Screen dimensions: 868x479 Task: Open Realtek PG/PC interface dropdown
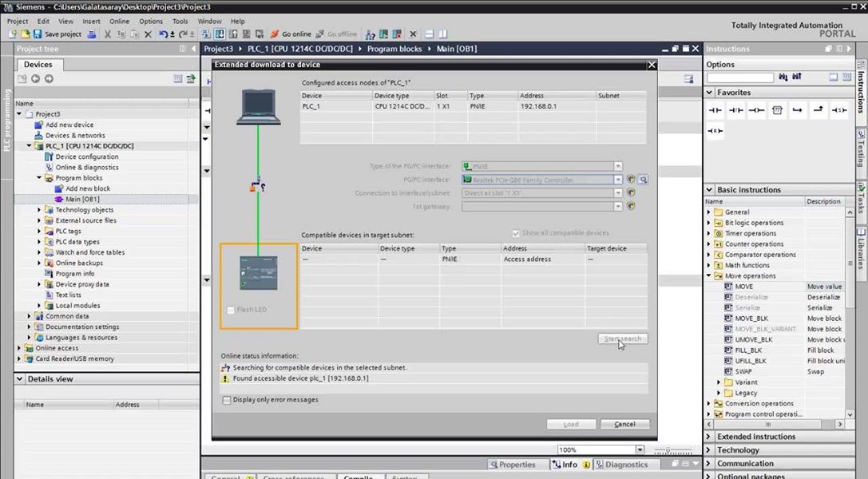[x=618, y=180]
